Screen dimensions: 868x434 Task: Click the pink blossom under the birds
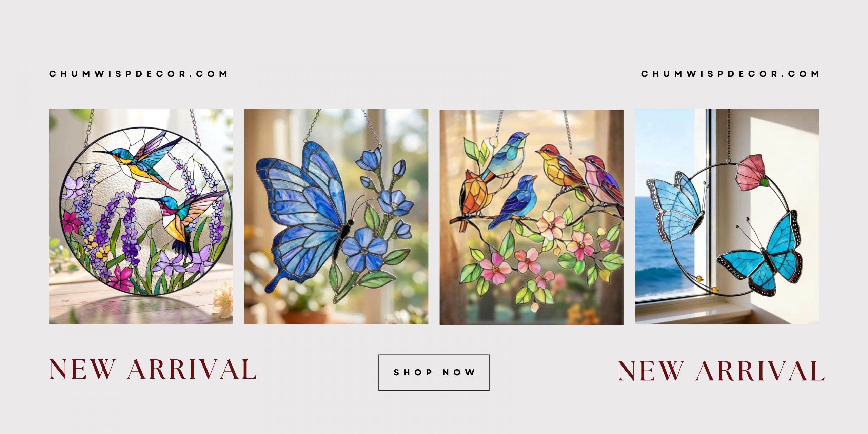pyautogui.click(x=551, y=224)
